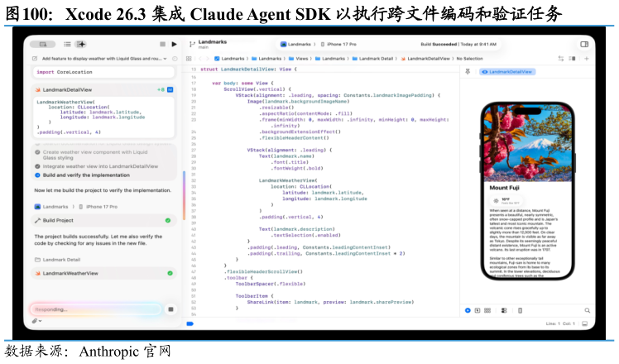619x364 pixels.
Task: Select the Build and verify the implementation step
Action: (83, 175)
